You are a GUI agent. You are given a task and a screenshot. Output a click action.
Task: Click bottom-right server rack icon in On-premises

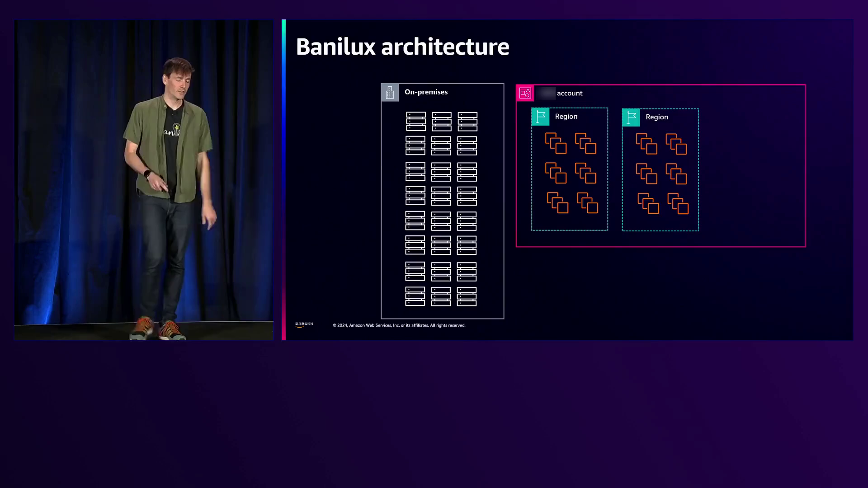coord(467,296)
